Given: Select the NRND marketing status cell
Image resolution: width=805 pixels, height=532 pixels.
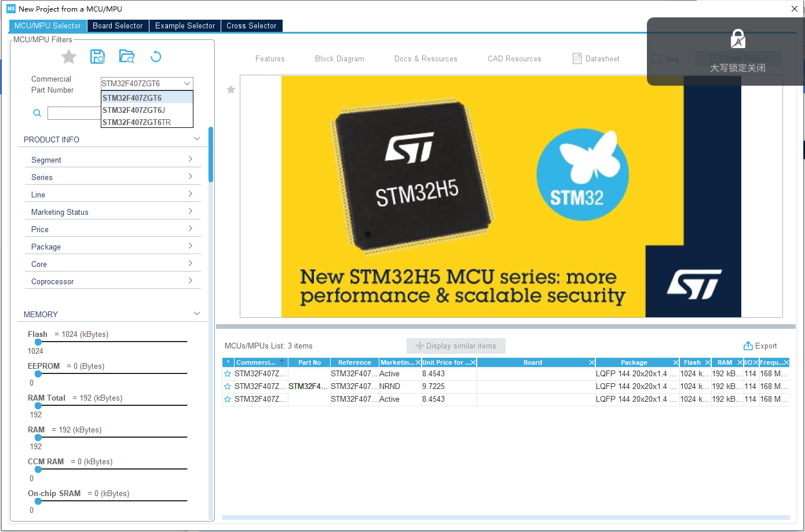Looking at the screenshot, I should (400, 387).
